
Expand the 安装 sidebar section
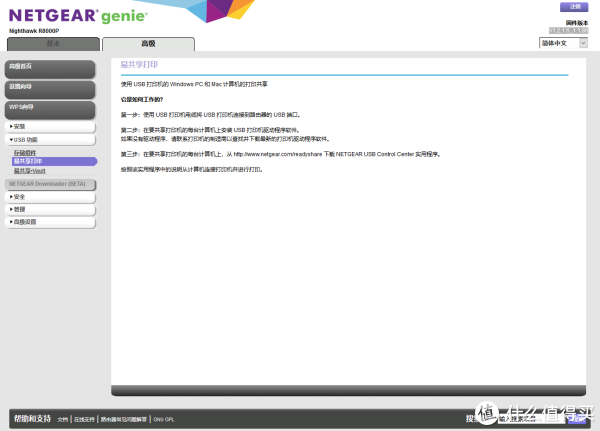(50, 127)
